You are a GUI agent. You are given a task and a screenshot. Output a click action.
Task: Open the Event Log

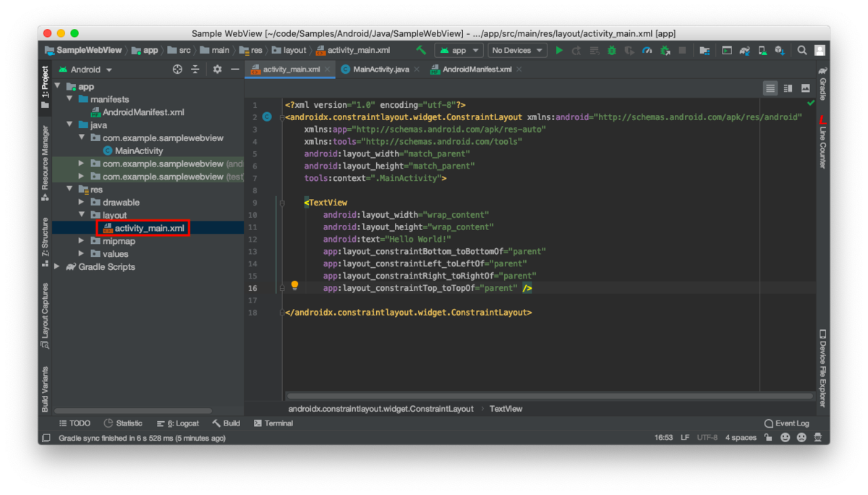(x=786, y=423)
